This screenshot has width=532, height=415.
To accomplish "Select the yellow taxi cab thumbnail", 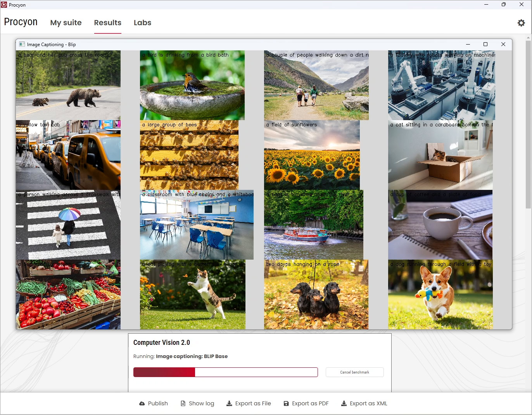I will point(68,155).
